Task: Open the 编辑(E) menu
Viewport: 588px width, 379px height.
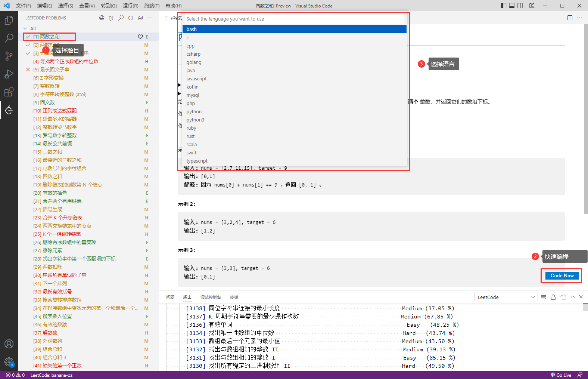Action: pos(44,6)
